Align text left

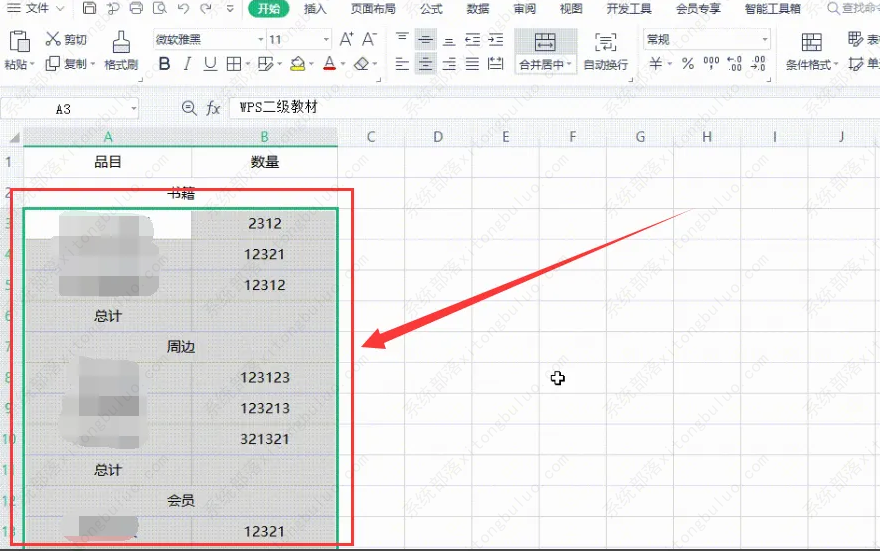tap(402, 64)
